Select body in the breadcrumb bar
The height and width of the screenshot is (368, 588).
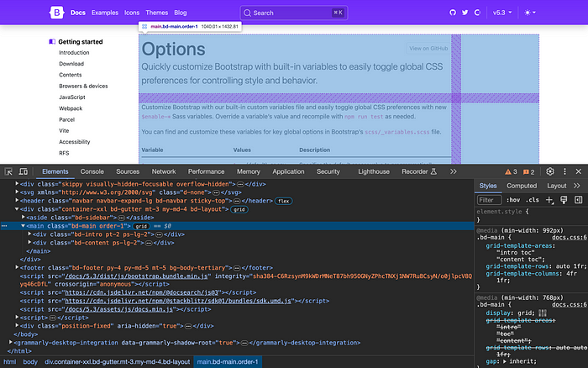coord(30,362)
